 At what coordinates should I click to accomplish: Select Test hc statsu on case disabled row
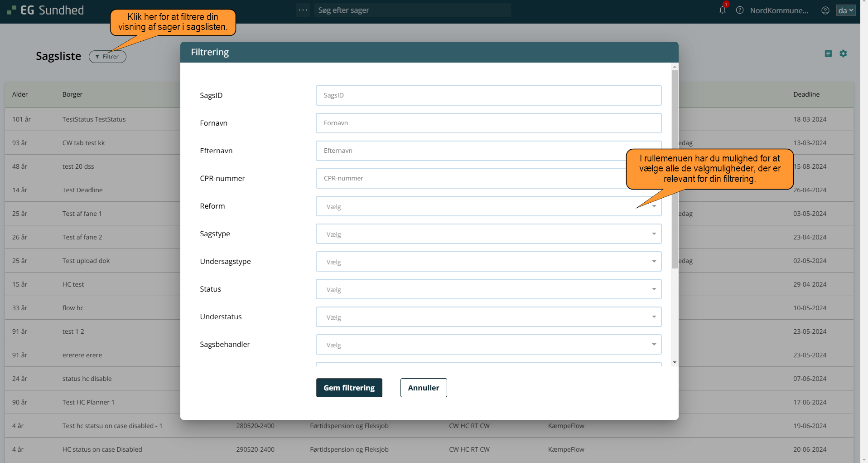pyautogui.click(x=429, y=426)
